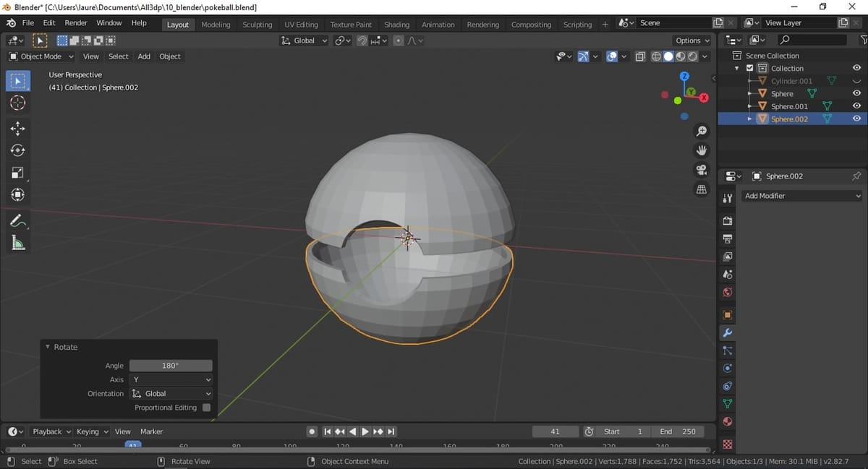This screenshot has height=469, width=868.
Task: Select the Select Box tool
Action: tap(18, 81)
